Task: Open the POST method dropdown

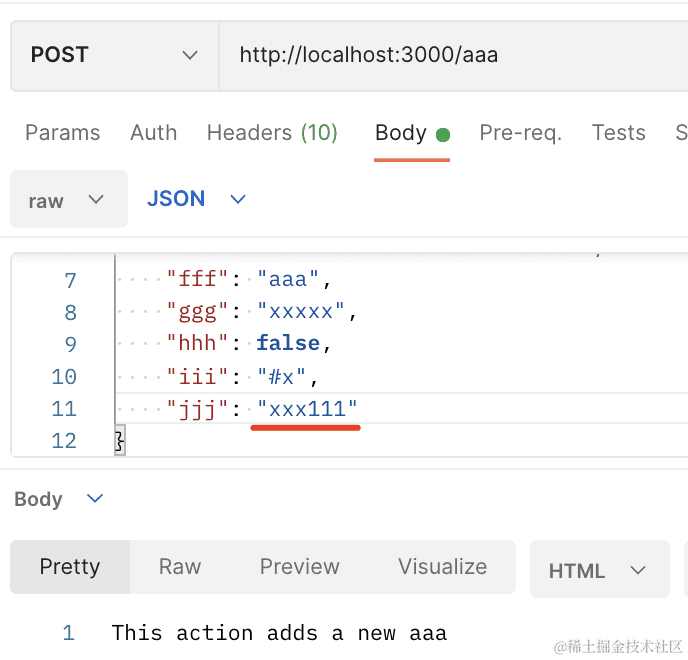Action: click(x=114, y=55)
